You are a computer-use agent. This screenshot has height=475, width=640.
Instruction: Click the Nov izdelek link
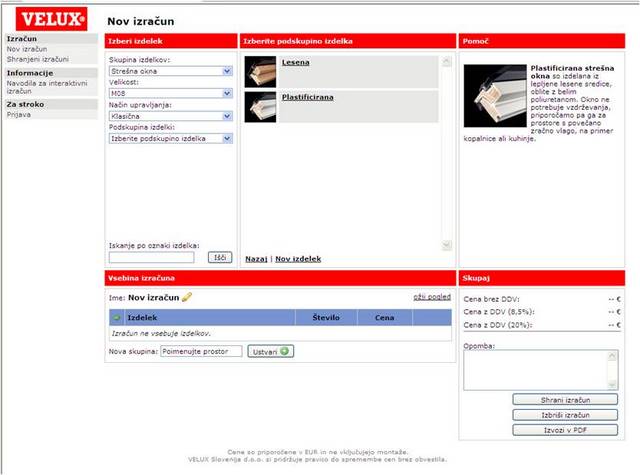(298, 258)
